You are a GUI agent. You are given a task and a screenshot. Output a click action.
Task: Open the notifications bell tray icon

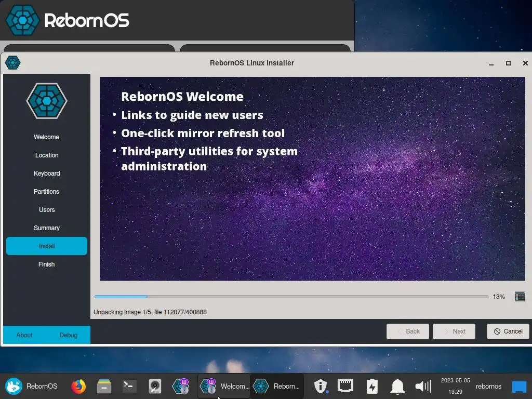click(x=397, y=387)
